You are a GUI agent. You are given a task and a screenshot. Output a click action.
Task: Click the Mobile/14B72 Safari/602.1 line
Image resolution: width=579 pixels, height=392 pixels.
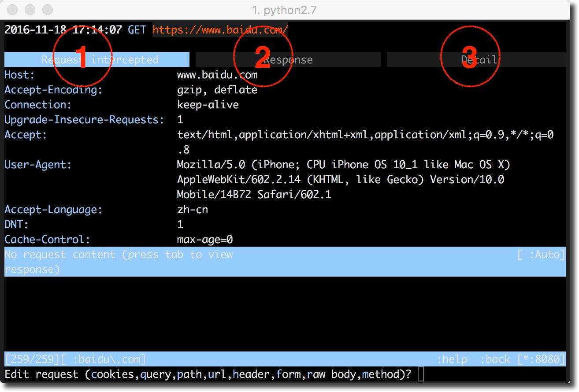point(254,195)
